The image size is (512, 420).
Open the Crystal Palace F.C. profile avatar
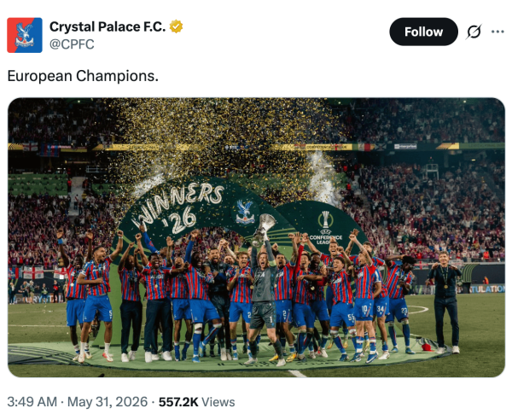tap(25, 35)
